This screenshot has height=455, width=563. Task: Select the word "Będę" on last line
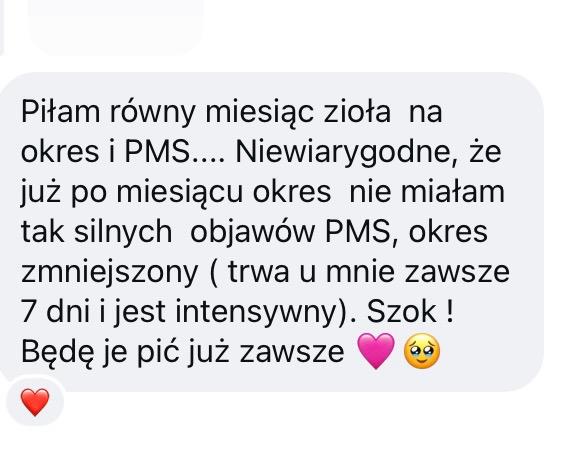(x=57, y=352)
